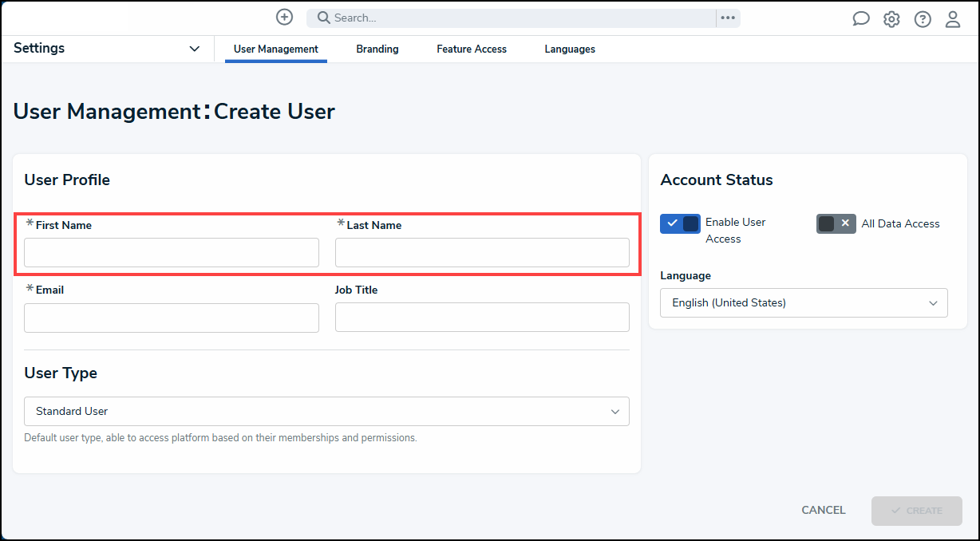Open the help question mark icon

click(x=923, y=19)
